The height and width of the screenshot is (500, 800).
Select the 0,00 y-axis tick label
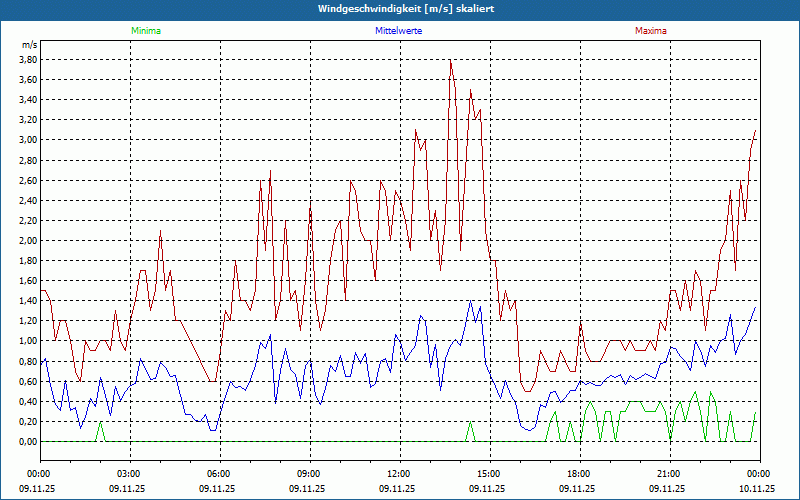28,442
